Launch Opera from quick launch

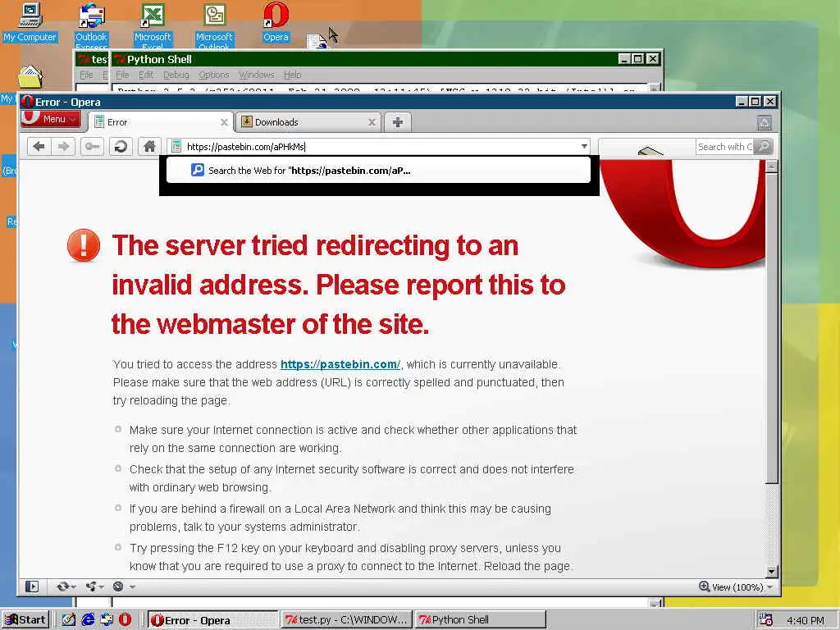[126, 620]
